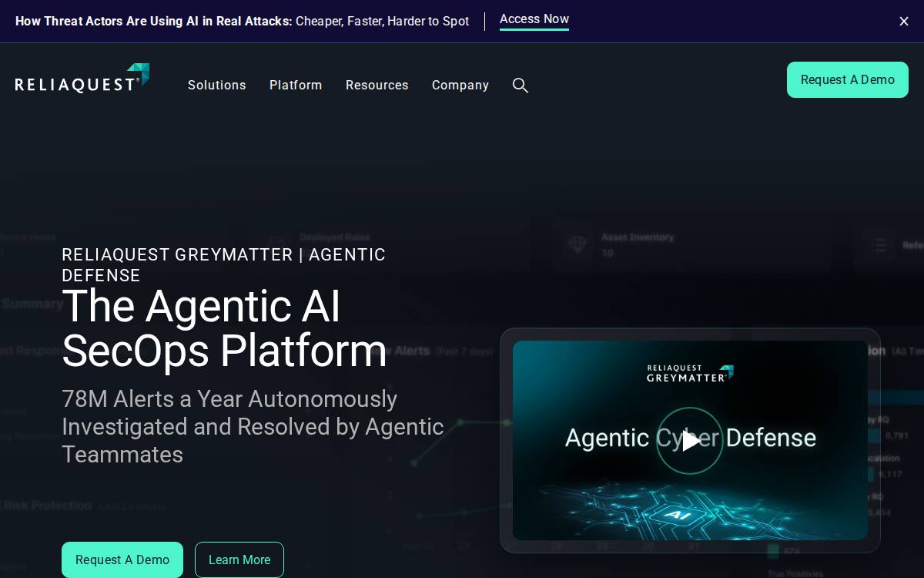
Task: Click 'RELIAQUEST GREYMATTER | AGENTIC DEFENSE' label
Action: pyautogui.click(x=224, y=265)
